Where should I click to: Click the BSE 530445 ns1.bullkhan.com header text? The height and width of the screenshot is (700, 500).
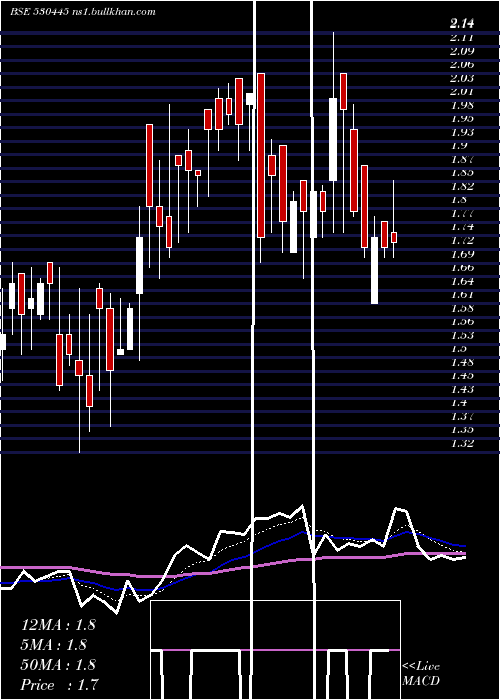click(x=83, y=12)
